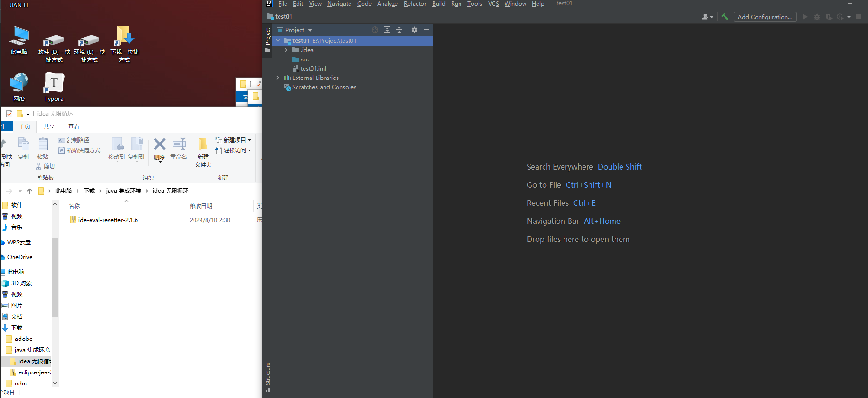Click the Cut scissors icon in Explorer ribbon
The height and width of the screenshot is (398, 868).
39,166
